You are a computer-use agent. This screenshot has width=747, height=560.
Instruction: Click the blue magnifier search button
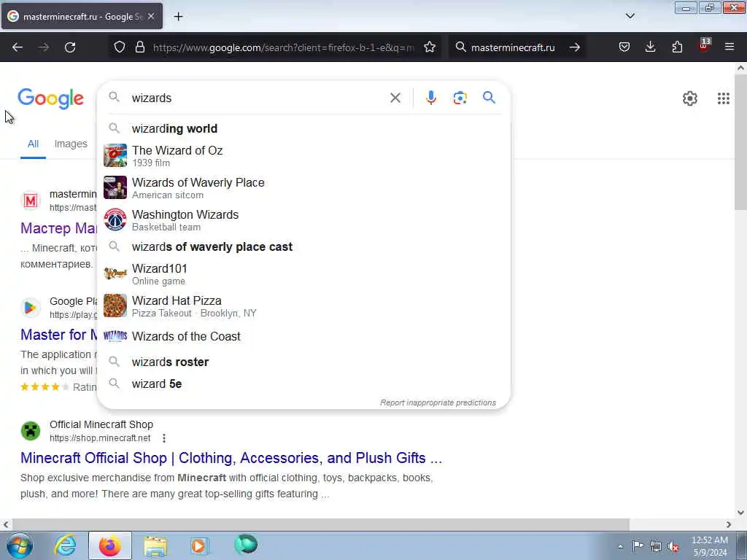click(489, 98)
